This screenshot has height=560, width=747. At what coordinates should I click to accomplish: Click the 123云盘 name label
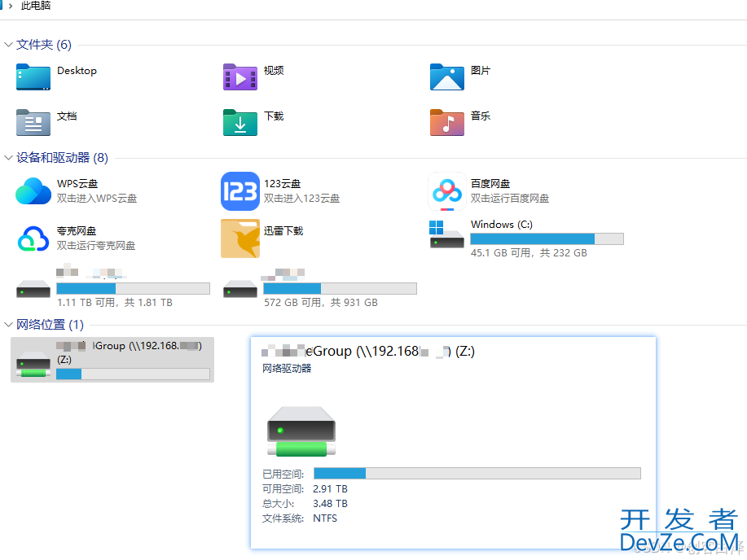click(x=283, y=184)
